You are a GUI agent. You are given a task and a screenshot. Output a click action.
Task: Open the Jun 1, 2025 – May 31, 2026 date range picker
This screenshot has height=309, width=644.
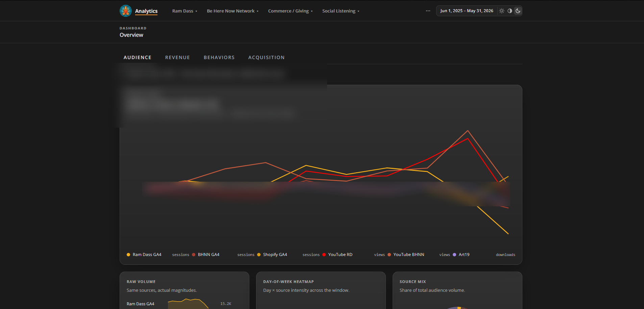(467, 11)
